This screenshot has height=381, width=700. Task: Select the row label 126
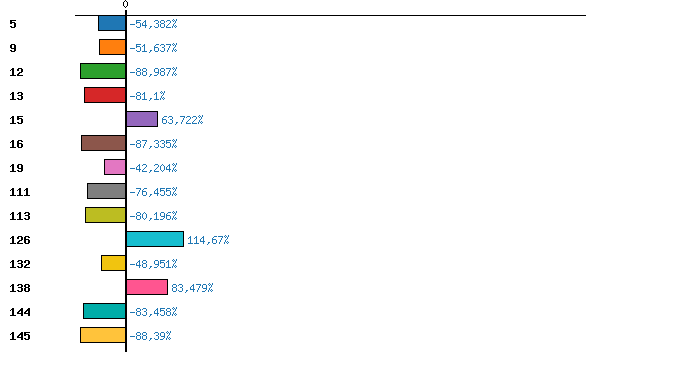click(20, 240)
